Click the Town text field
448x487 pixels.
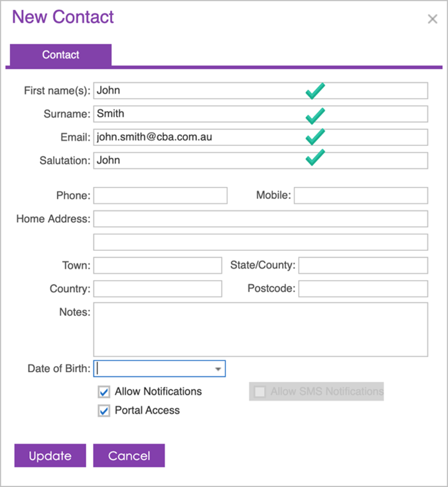(x=157, y=265)
